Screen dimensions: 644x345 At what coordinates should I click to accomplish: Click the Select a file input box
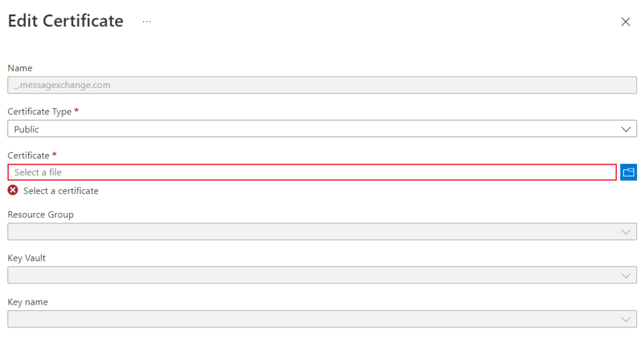tap(312, 172)
